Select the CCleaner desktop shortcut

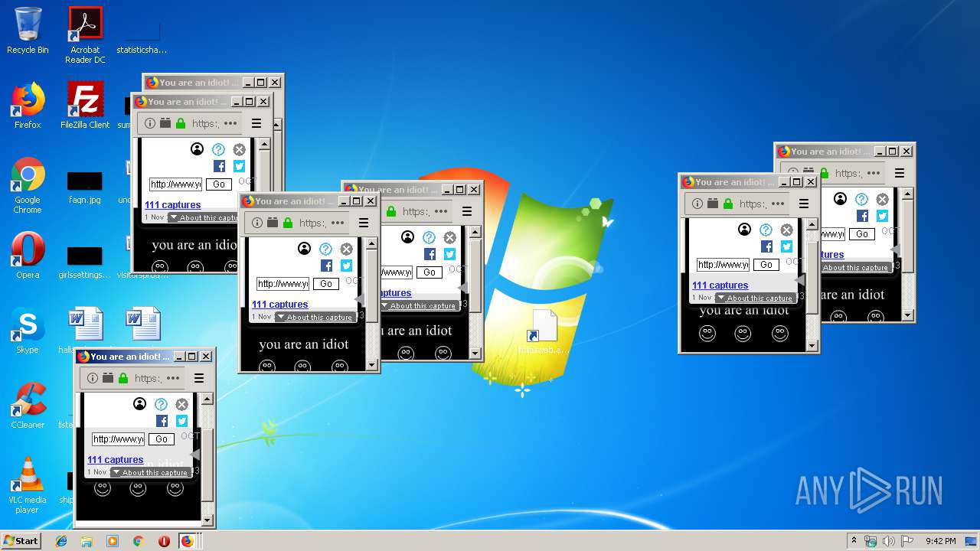tap(28, 406)
